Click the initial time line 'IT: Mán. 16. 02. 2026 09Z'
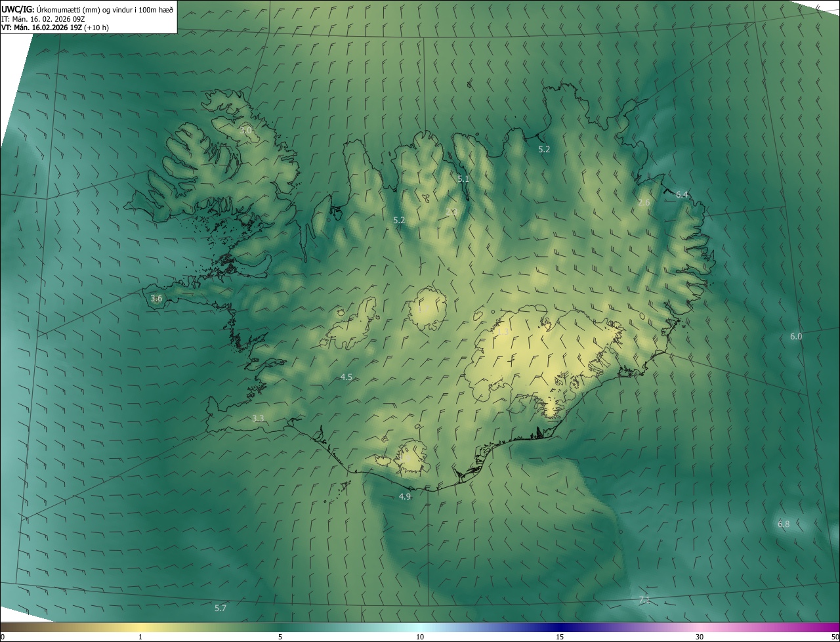 click(x=43, y=19)
